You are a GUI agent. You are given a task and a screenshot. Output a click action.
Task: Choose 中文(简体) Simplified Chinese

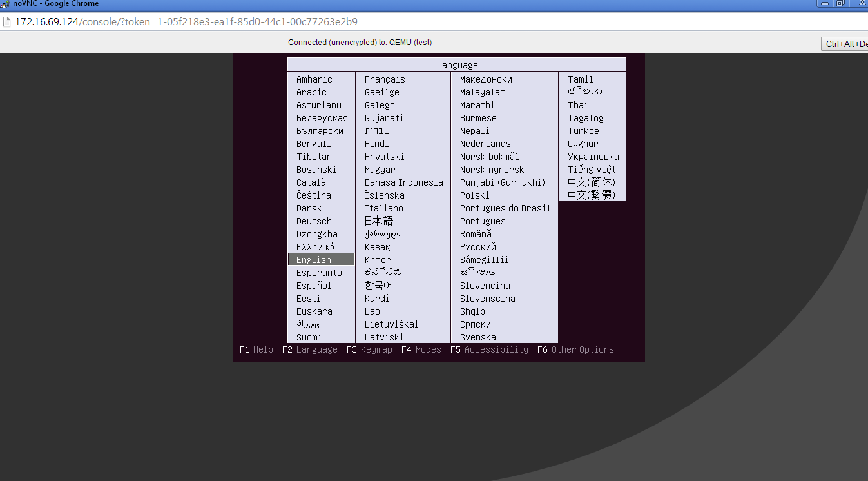592,182
